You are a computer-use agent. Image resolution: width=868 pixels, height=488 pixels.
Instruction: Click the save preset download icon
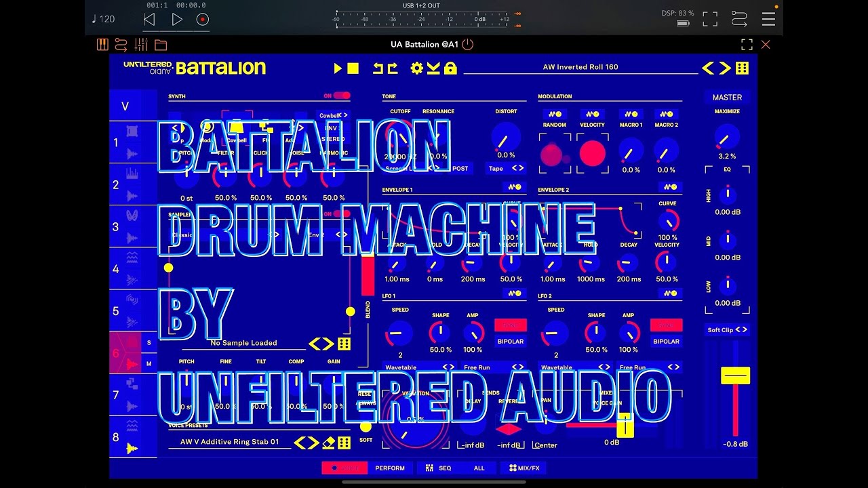pos(434,68)
